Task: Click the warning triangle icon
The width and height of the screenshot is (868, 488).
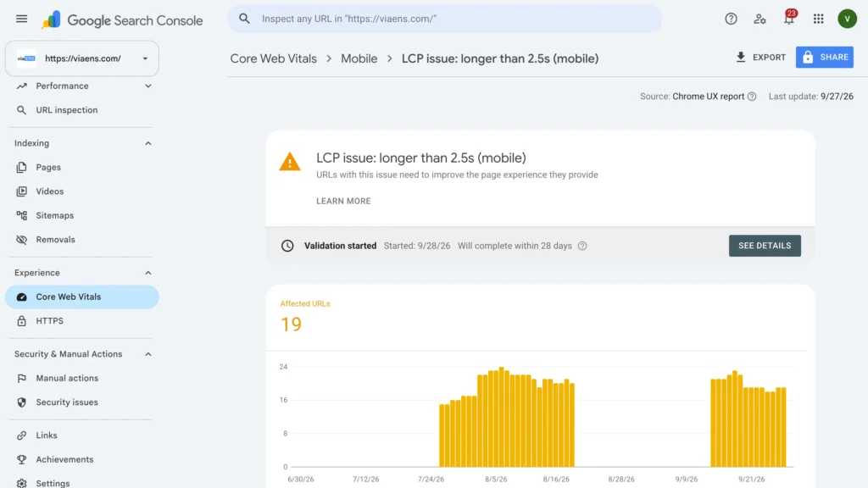Action: pos(290,162)
